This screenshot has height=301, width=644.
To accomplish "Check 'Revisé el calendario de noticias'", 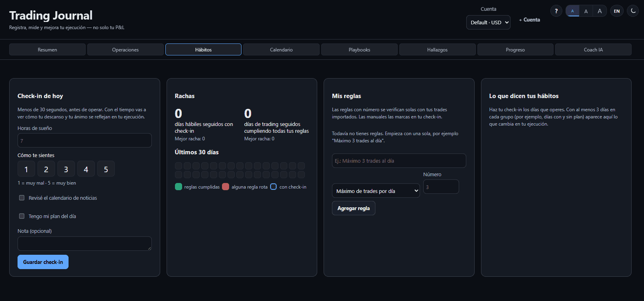I will [22, 198].
